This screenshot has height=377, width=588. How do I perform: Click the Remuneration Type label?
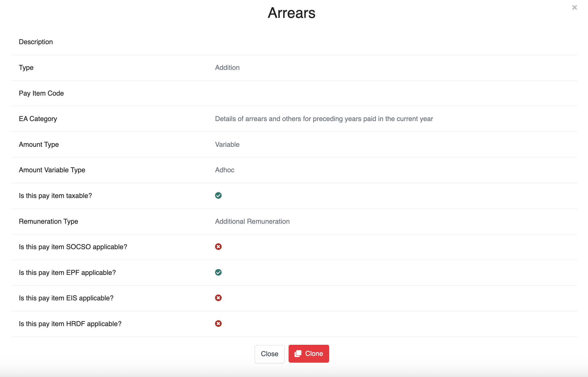(48, 221)
